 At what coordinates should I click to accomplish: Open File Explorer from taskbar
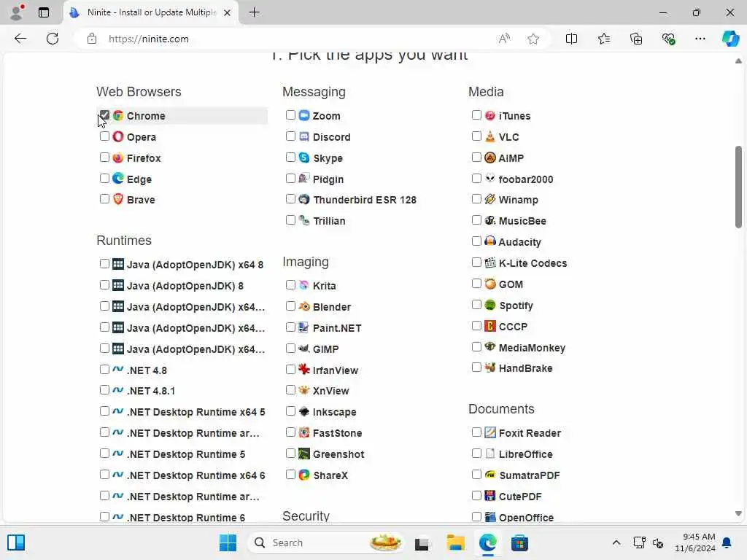(x=455, y=542)
